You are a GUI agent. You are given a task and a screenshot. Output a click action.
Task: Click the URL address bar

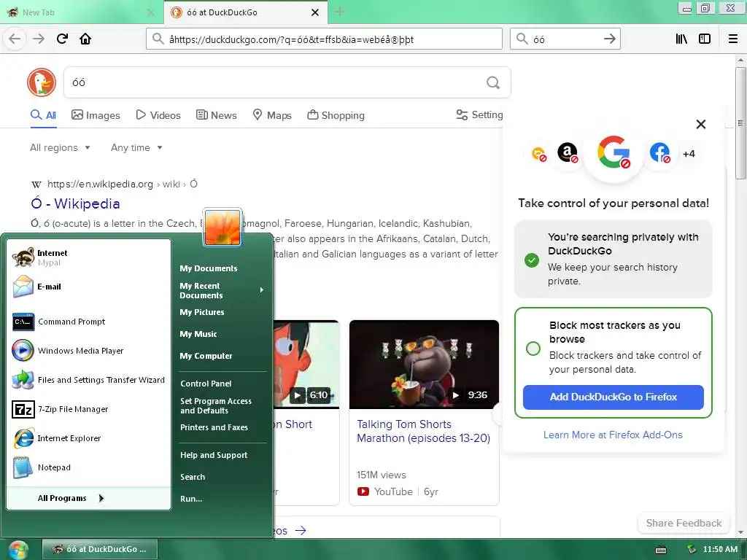coord(324,39)
